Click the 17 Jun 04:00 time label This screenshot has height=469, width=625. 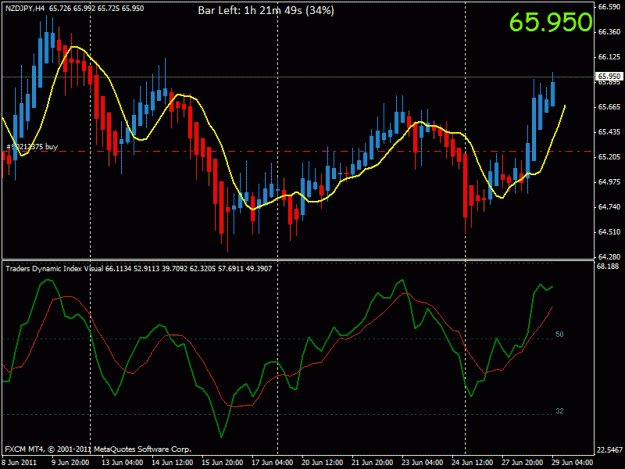pyautogui.click(x=272, y=463)
